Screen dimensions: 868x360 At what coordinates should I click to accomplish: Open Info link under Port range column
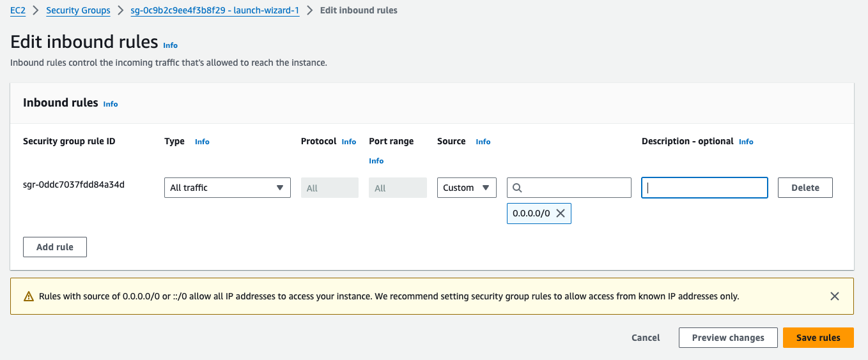tap(376, 161)
